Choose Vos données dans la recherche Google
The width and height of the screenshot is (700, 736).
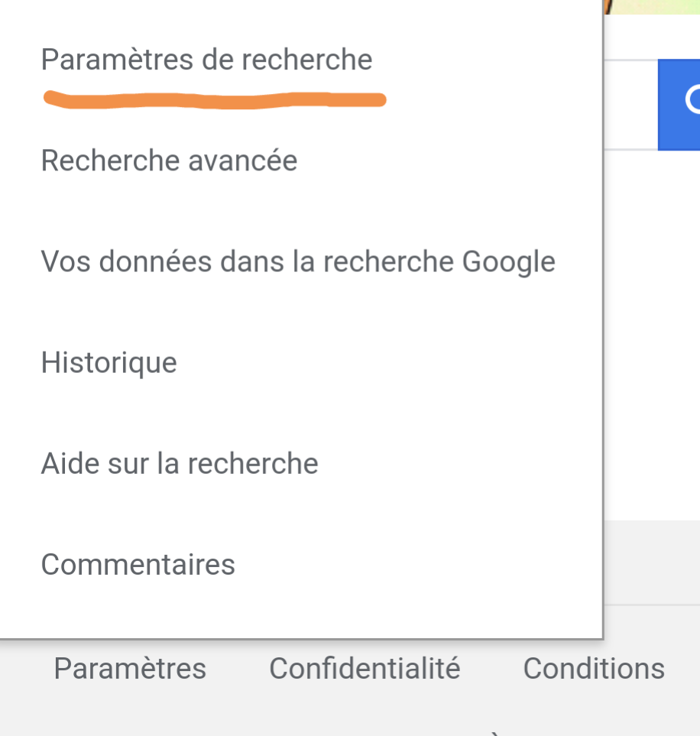pyautogui.click(x=298, y=261)
